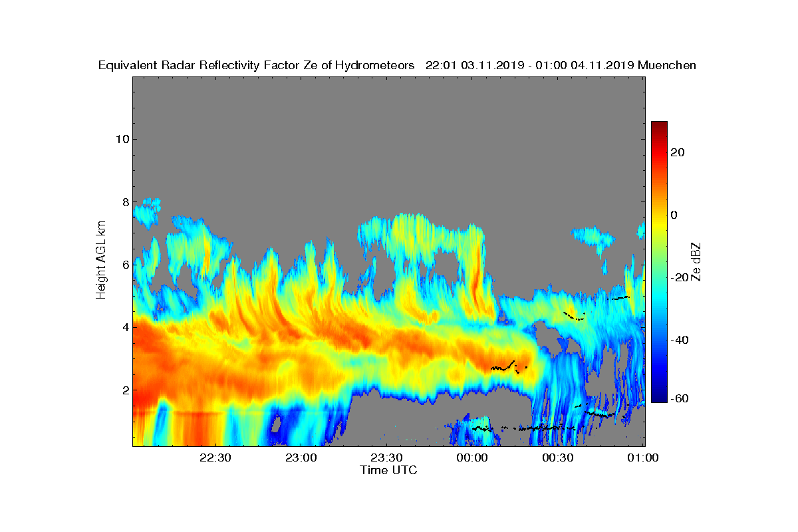Click the dark blue bottom of the colorbar
Image resolution: width=798 pixels, height=532 pixels.
659,398
